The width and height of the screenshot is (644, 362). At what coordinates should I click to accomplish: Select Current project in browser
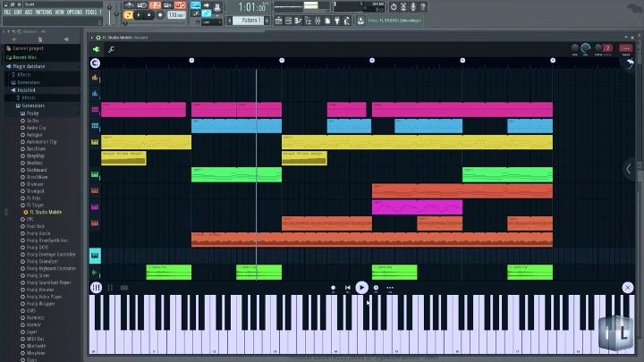coord(27,48)
